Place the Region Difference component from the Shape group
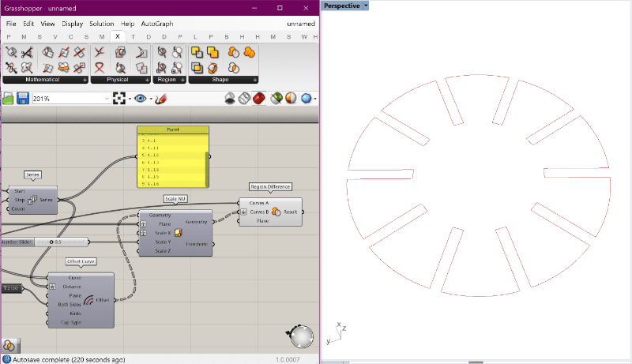Image resolution: width=632 pixels, height=364 pixels. (234, 52)
